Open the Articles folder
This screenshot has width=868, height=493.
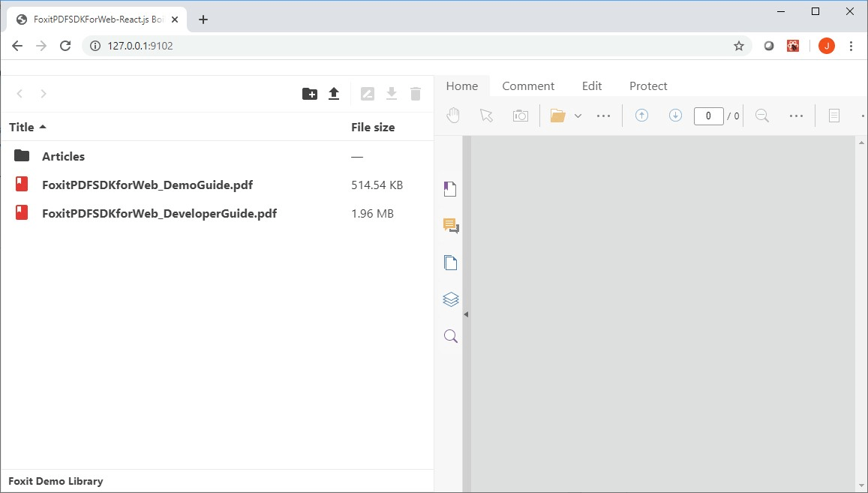[x=63, y=156]
